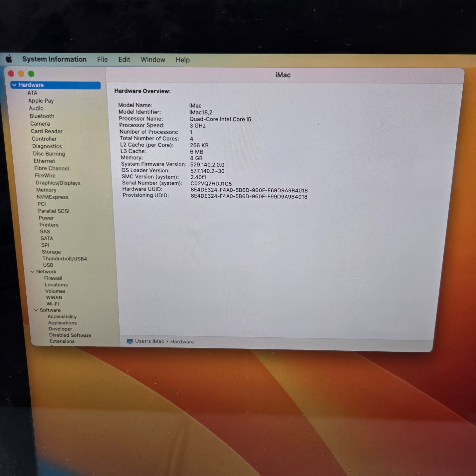476x476 pixels.
Task: Select Wi-Fi under Network
Action: [53, 304]
